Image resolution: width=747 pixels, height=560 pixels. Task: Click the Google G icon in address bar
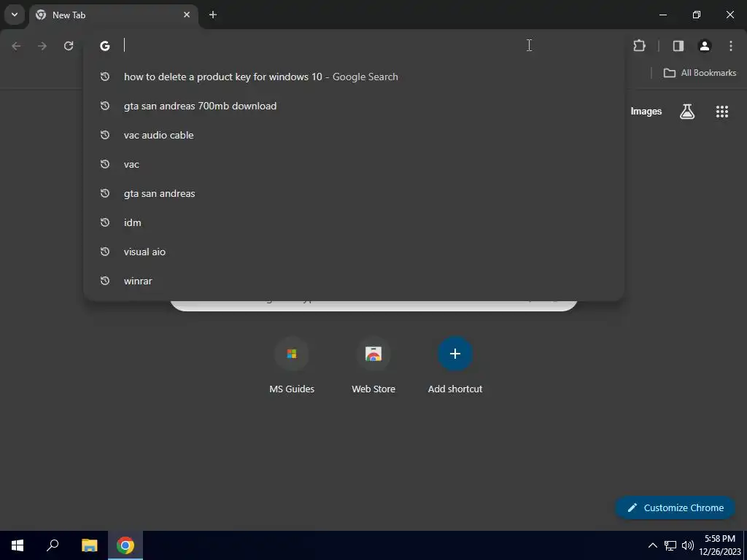[105, 46]
